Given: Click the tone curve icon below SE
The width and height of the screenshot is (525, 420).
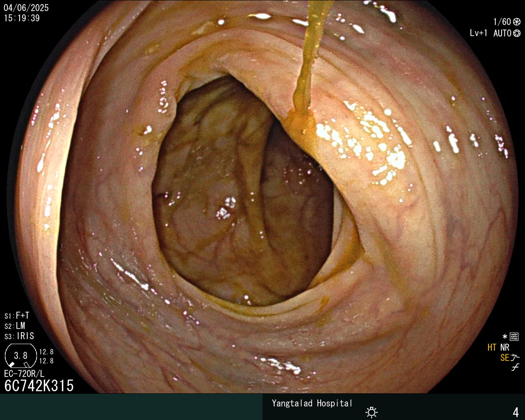Looking at the screenshot, I should coord(515,367).
